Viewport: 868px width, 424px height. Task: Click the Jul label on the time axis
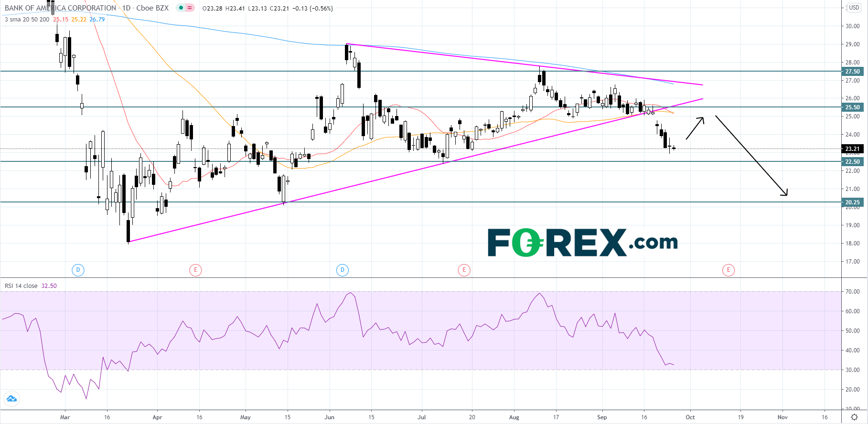point(421,417)
